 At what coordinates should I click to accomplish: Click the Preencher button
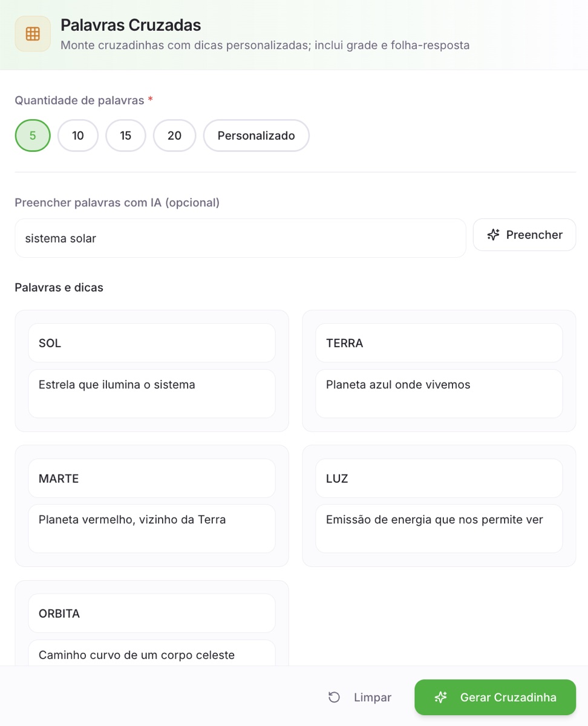point(524,235)
